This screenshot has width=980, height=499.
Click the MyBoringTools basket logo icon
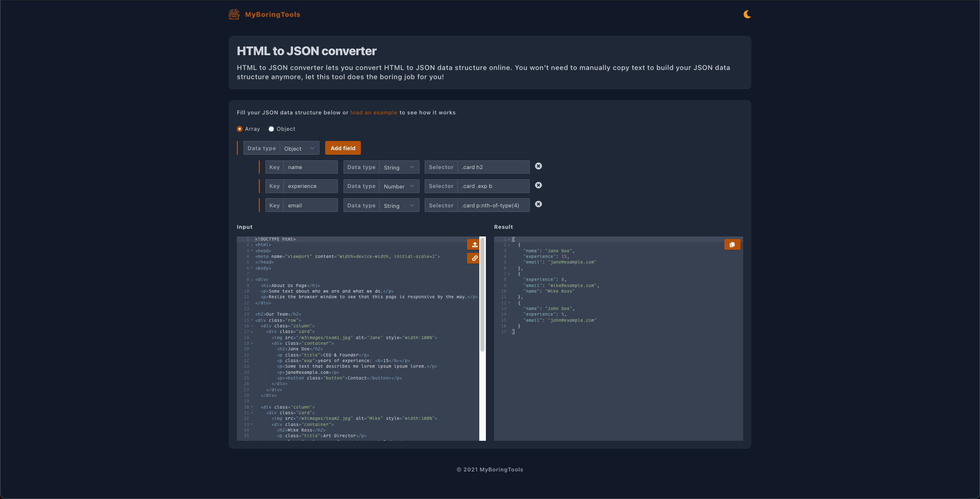pos(234,14)
